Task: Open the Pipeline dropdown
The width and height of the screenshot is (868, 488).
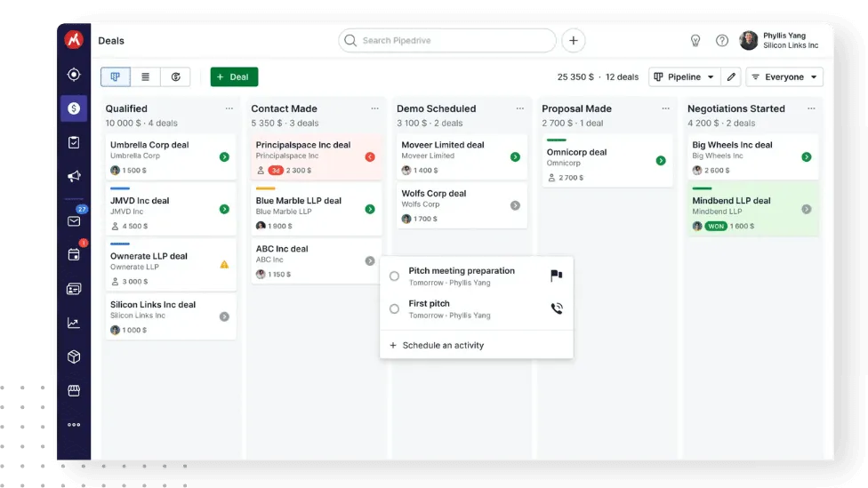Action: pyautogui.click(x=684, y=77)
